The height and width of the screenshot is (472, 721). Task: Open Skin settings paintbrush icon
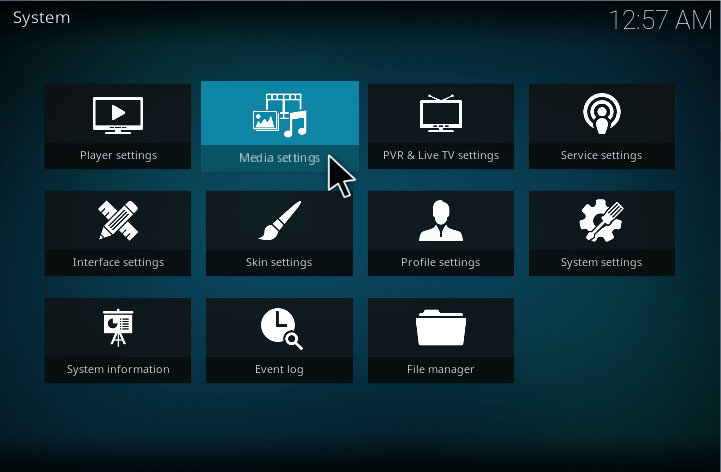coord(280,220)
